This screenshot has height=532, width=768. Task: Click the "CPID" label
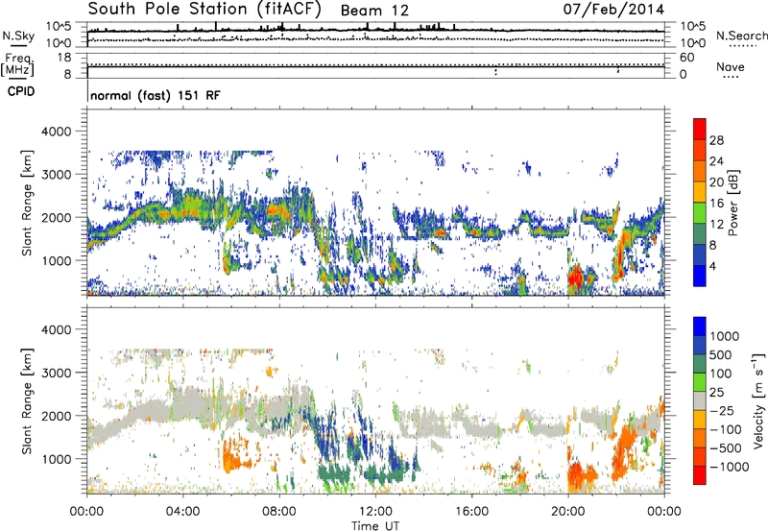point(20,91)
